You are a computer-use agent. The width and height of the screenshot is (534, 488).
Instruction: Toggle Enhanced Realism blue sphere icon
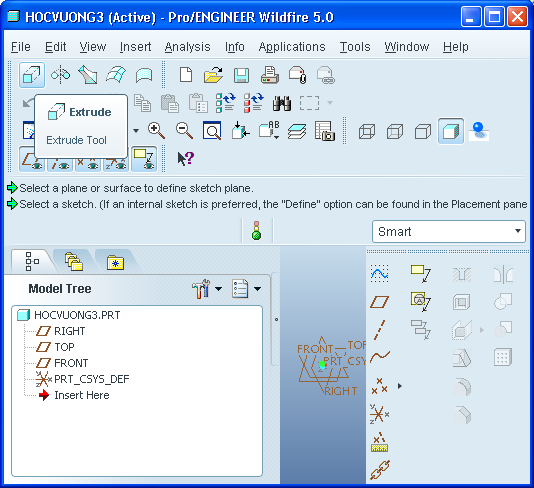click(479, 131)
